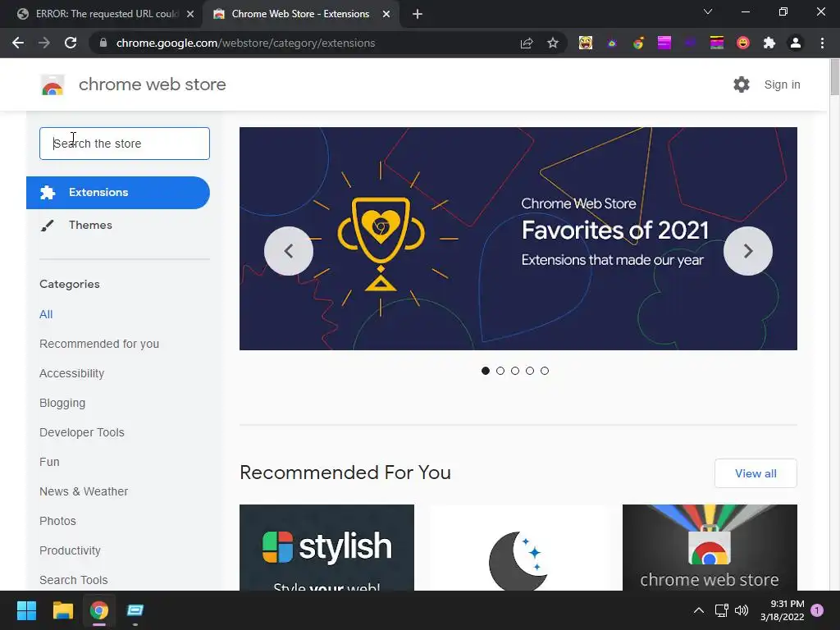Open the Search Tools category
Screen dimensions: 840x630
(x=73, y=580)
